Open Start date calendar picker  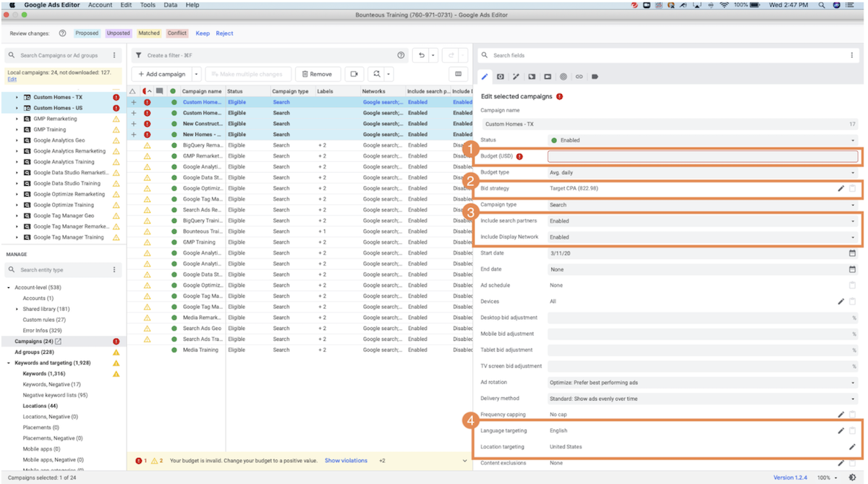point(852,253)
